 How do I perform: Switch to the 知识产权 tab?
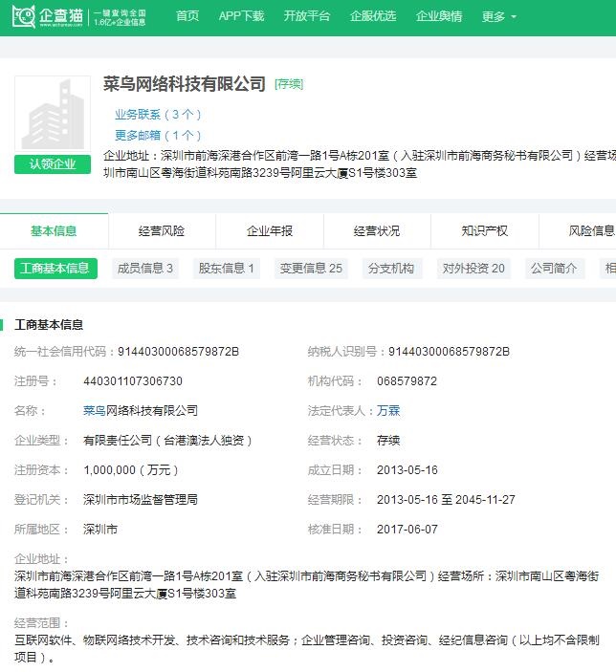pyautogui.click(x=485, y=231)
